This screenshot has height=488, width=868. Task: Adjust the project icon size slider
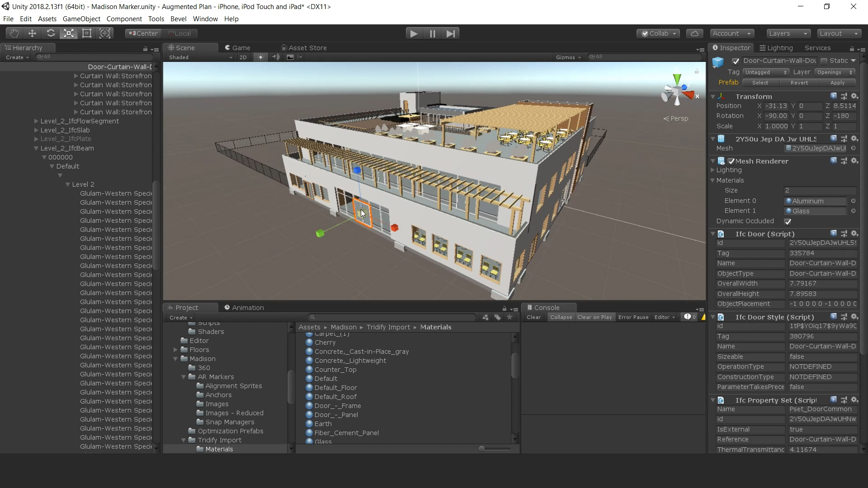(x=482, y=449)
